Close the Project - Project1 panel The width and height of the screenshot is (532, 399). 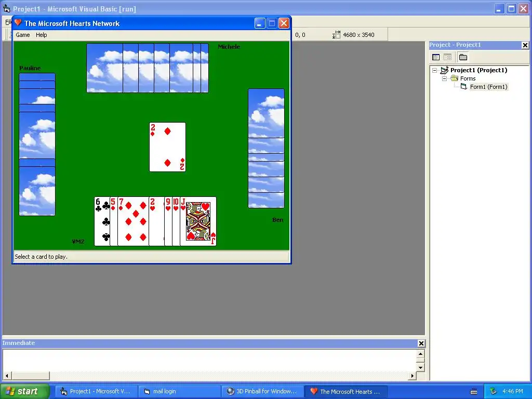525,45
